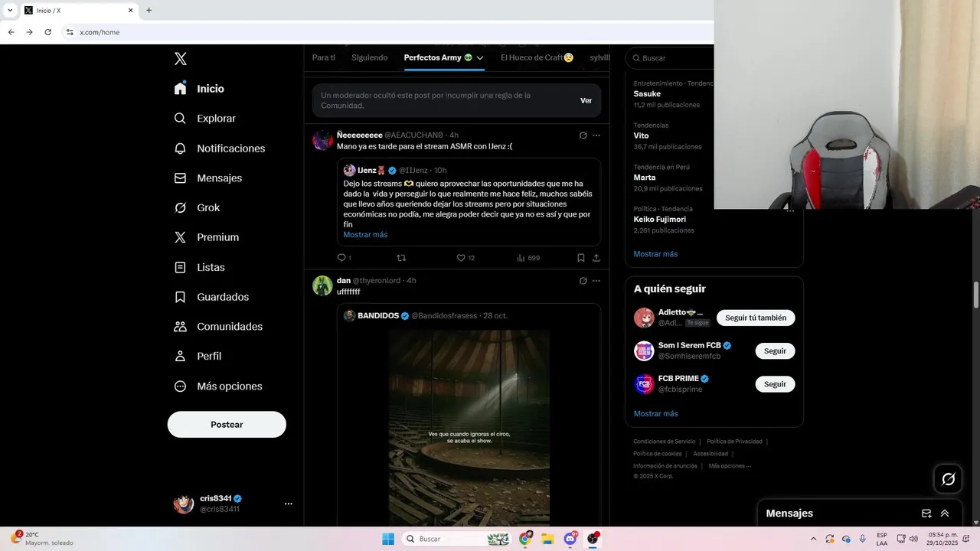Open the Grok icon in sidebar
Viewport: 980px width, 551px height.
coord(180,207)
